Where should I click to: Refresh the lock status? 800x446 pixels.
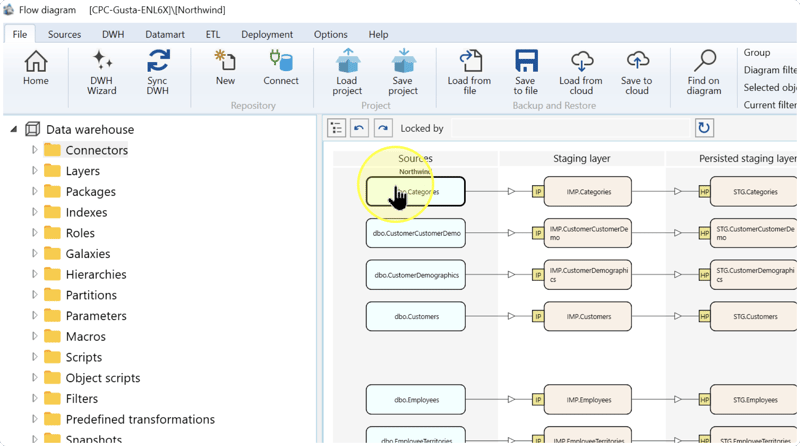point(704,128)
